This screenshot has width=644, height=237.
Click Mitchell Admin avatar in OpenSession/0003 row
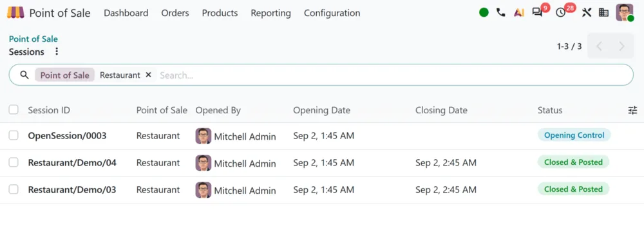[x=204, y=136]
